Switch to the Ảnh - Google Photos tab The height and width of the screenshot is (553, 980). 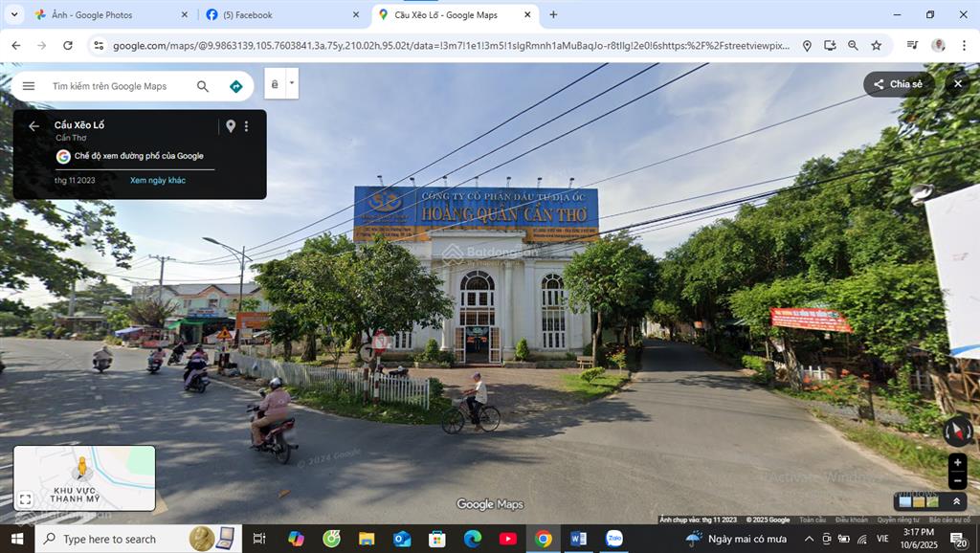coord(105,15)
